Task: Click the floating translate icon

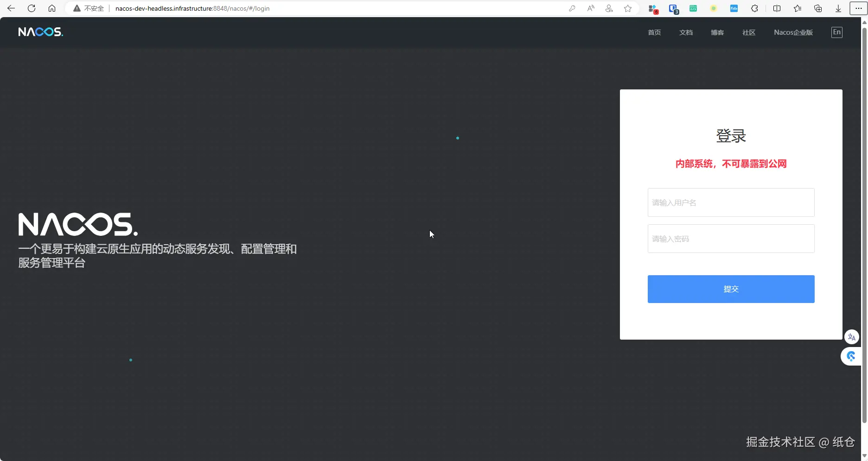Action: coord(852,337)
